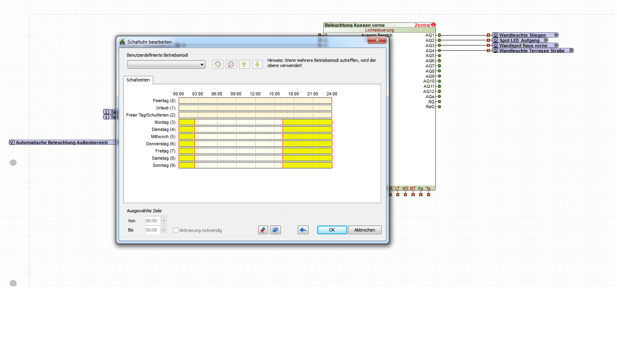Confirm the dialog with OK
The height and width of the screenshot is (364, 617).
(332, 230)
